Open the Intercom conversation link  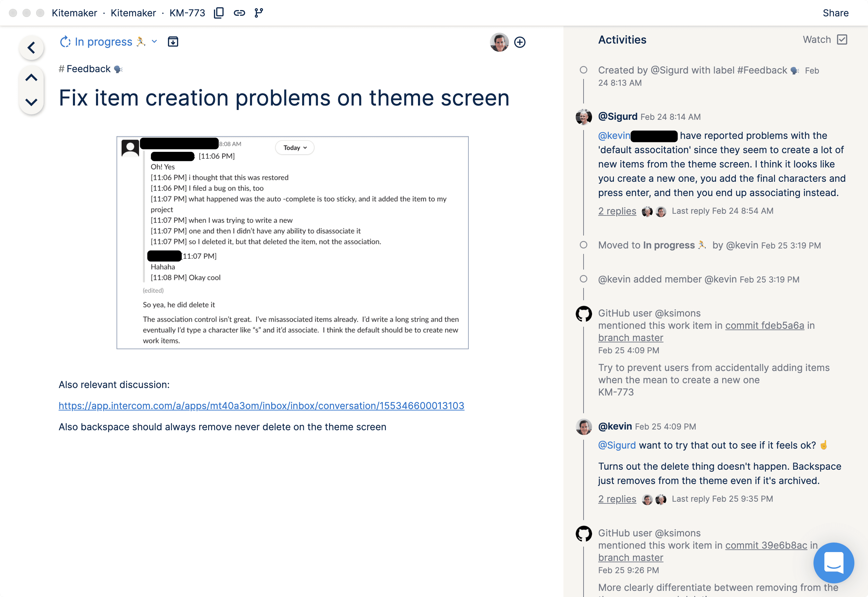click(261, 405)
